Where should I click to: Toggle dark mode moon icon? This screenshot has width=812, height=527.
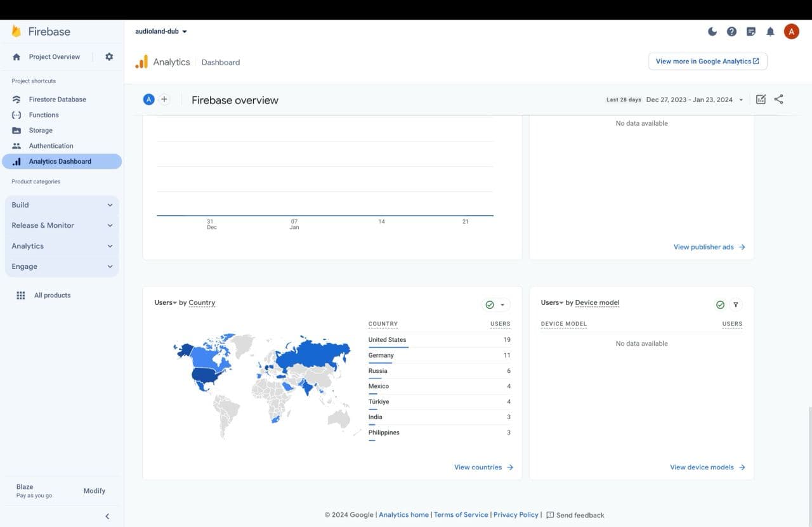tap(712, 31)
